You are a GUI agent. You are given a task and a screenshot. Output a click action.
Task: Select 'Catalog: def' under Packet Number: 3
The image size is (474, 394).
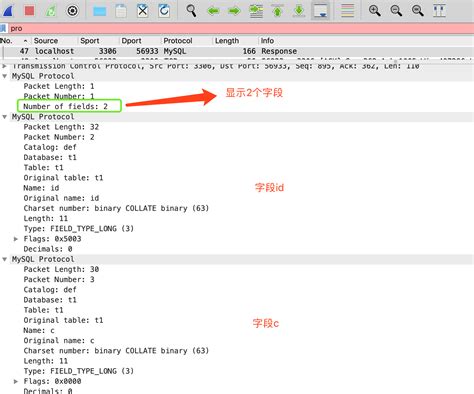50,290
